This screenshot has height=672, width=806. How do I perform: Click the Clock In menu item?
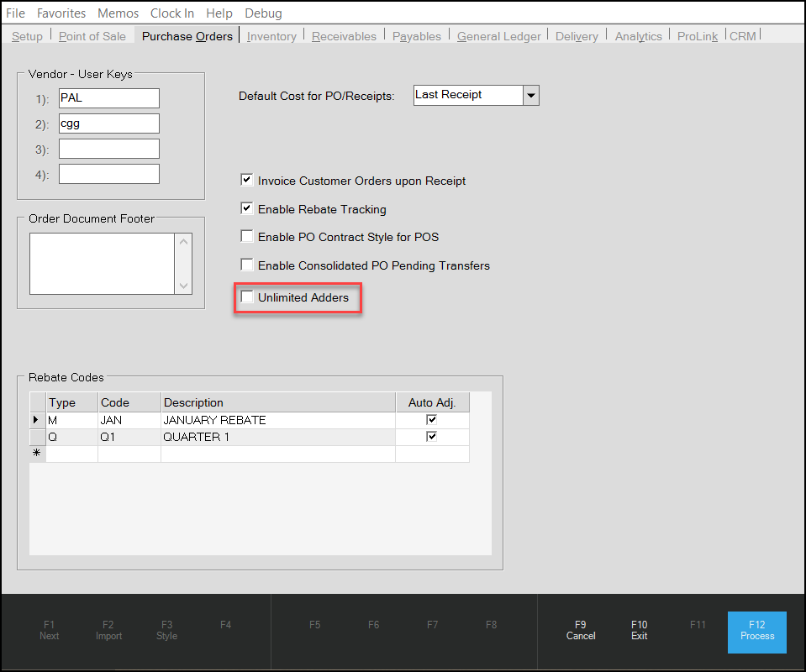click(x=172, y=13)
